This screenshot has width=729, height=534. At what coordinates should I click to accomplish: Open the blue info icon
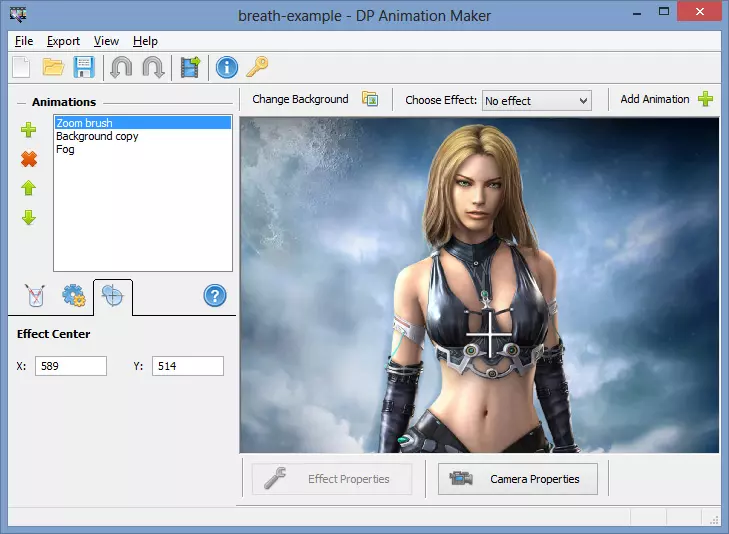pos(227,67)
